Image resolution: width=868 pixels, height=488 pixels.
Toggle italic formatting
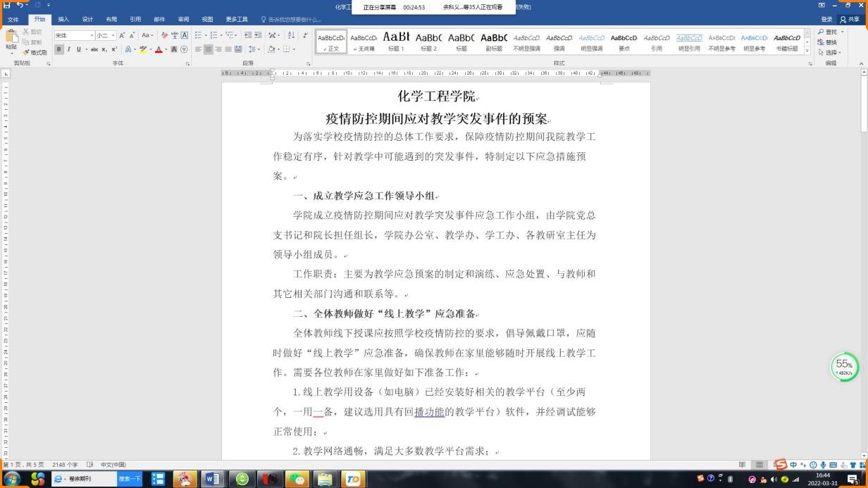click(68, 49)
